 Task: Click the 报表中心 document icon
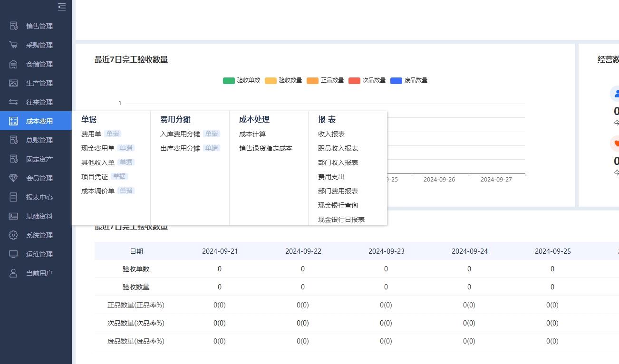(x=13, y=197)
